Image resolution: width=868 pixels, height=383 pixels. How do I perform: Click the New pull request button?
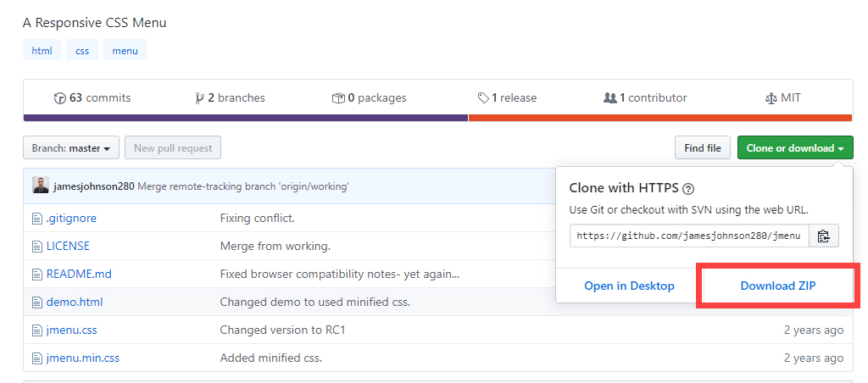click(x=173, y=147)
